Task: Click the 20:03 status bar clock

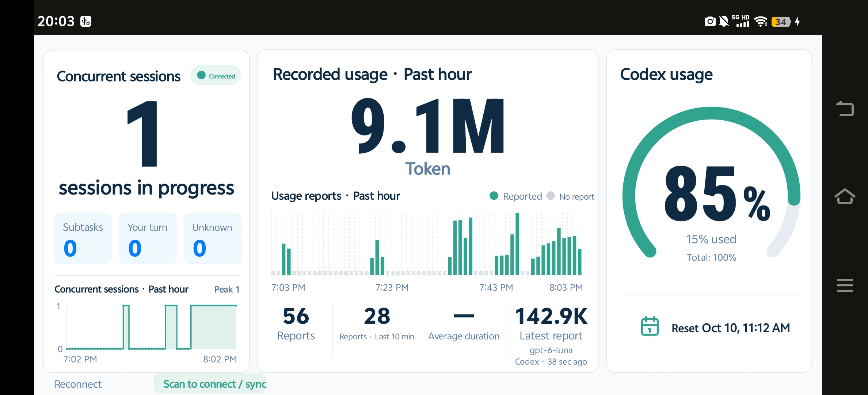Action: click(x=56, y=21)
